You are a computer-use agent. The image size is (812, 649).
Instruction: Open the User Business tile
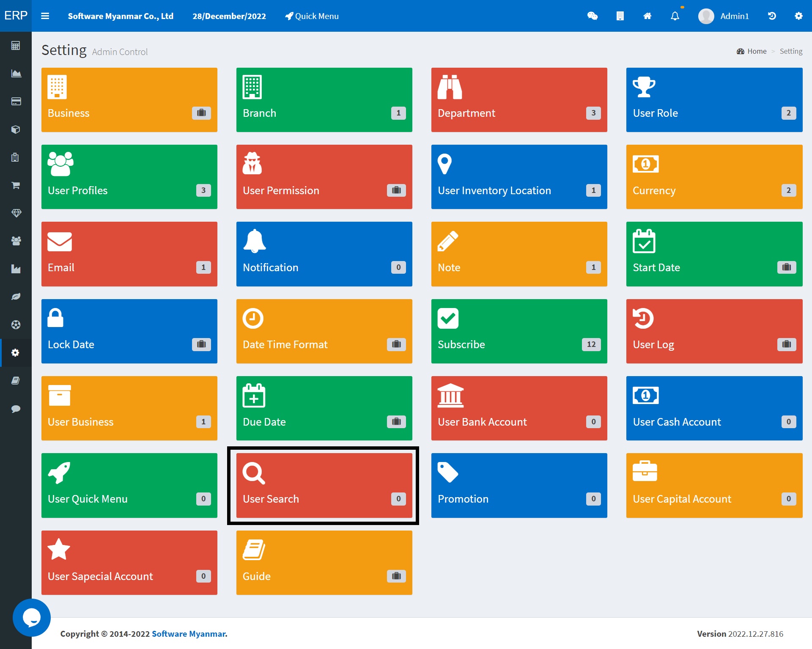click(x=129, y=408)
